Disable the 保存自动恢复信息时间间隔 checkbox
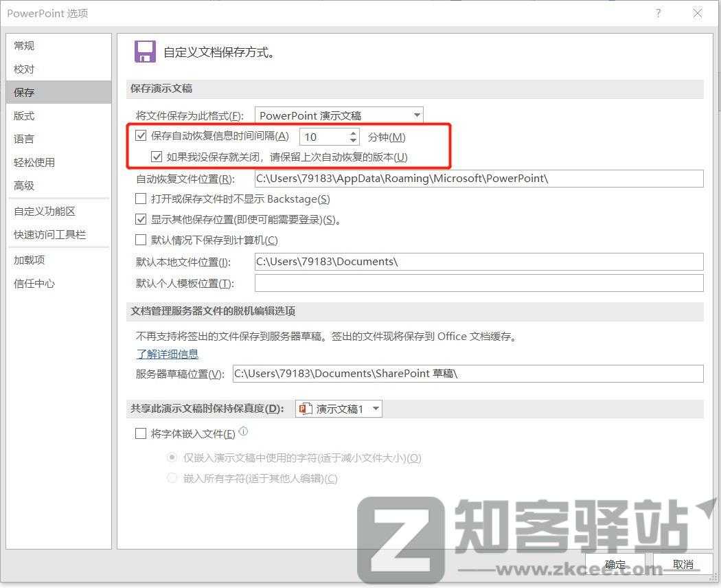Screen dimensions: 721x588 point(141,135)
